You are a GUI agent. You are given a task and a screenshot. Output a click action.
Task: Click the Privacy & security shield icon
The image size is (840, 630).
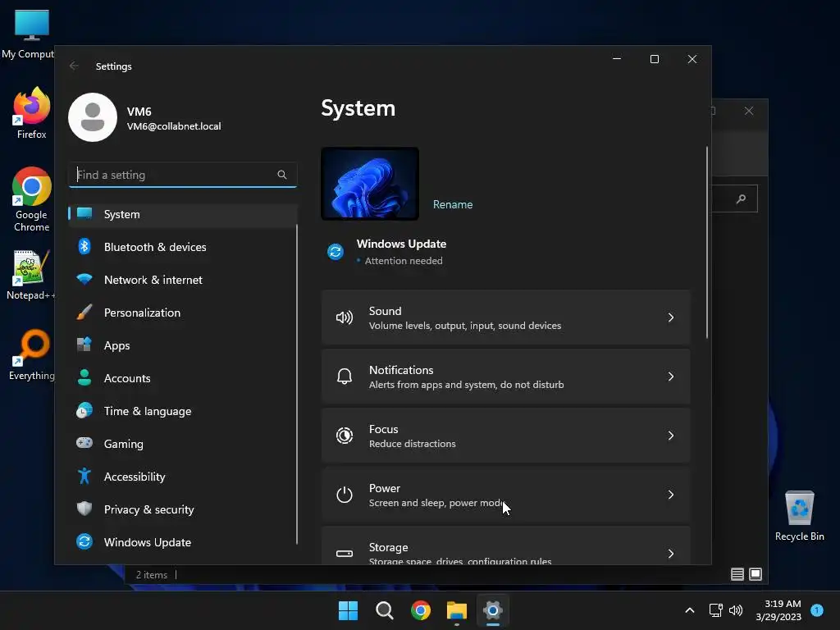coord(84,509)
